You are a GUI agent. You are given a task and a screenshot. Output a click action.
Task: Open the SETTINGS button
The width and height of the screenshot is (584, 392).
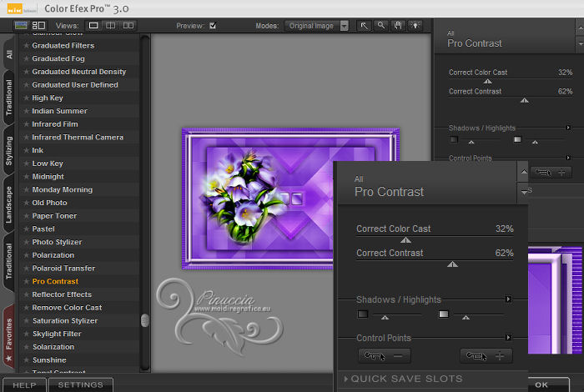coord(80,385)
